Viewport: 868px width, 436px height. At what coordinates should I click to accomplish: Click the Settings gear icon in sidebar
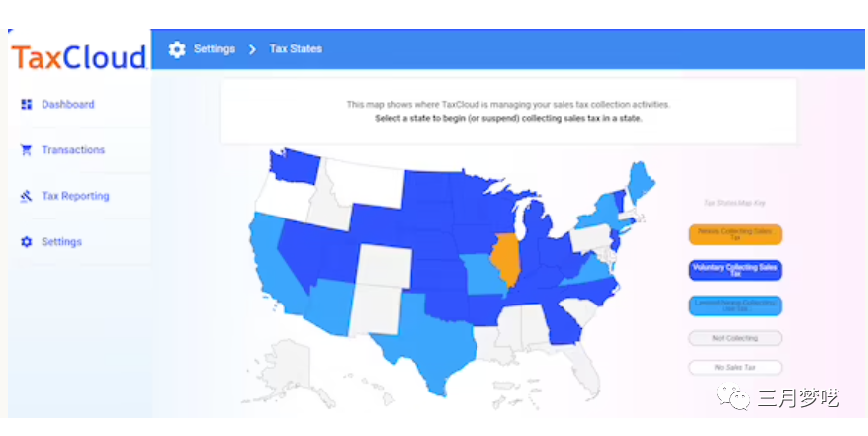tap(27, 242)
